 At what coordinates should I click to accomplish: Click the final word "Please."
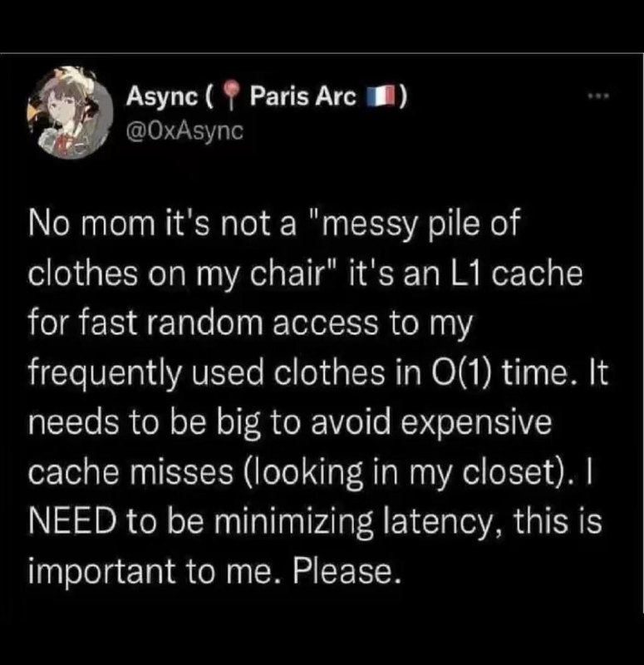click(x=347, y=571)
